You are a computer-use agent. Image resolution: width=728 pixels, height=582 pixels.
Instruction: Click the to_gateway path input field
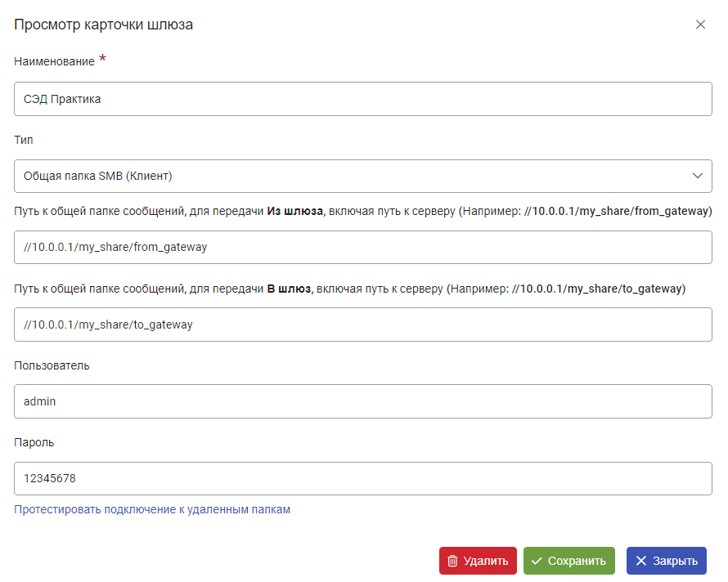(362, 325)
